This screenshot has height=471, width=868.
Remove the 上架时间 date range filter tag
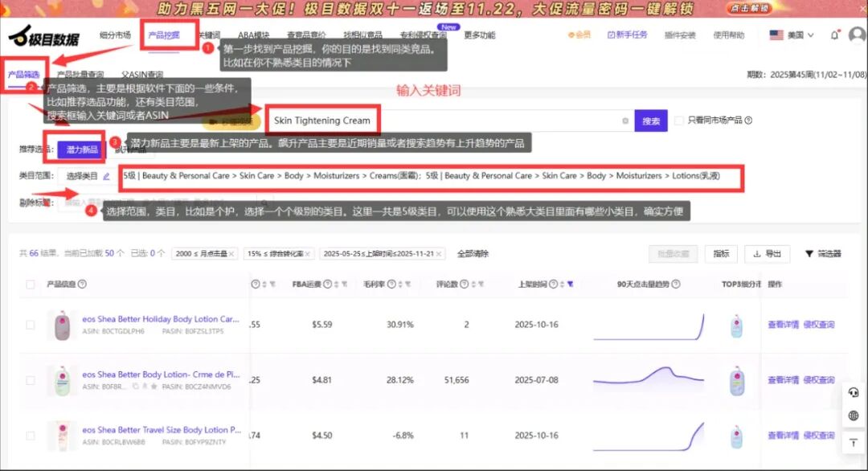[x=439, y=253]
